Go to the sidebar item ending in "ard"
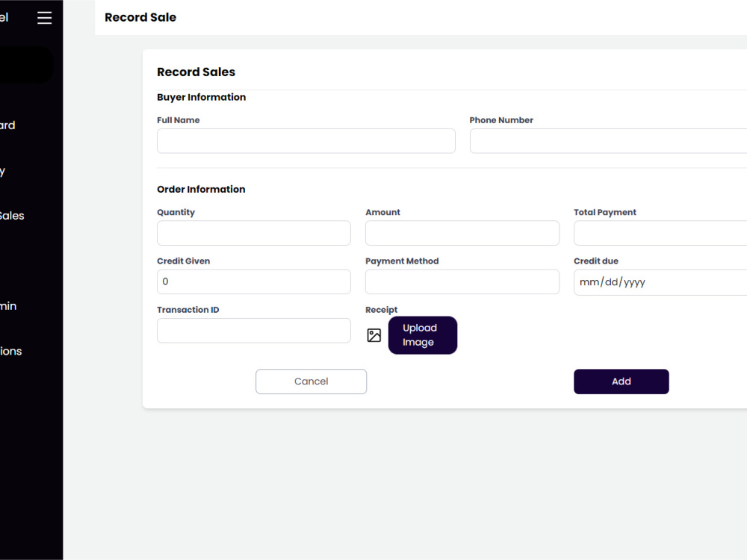This screenshot has height=560, width=747. click(x=7, y=125)
